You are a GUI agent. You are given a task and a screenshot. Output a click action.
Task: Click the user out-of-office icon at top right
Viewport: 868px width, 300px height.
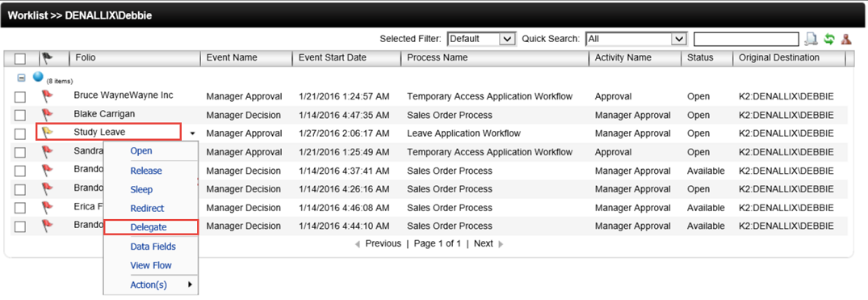(846, 39)
